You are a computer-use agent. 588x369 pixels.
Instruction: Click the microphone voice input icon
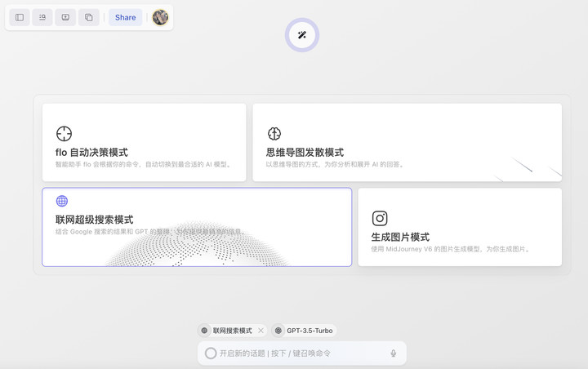click(x=393, y=353)
